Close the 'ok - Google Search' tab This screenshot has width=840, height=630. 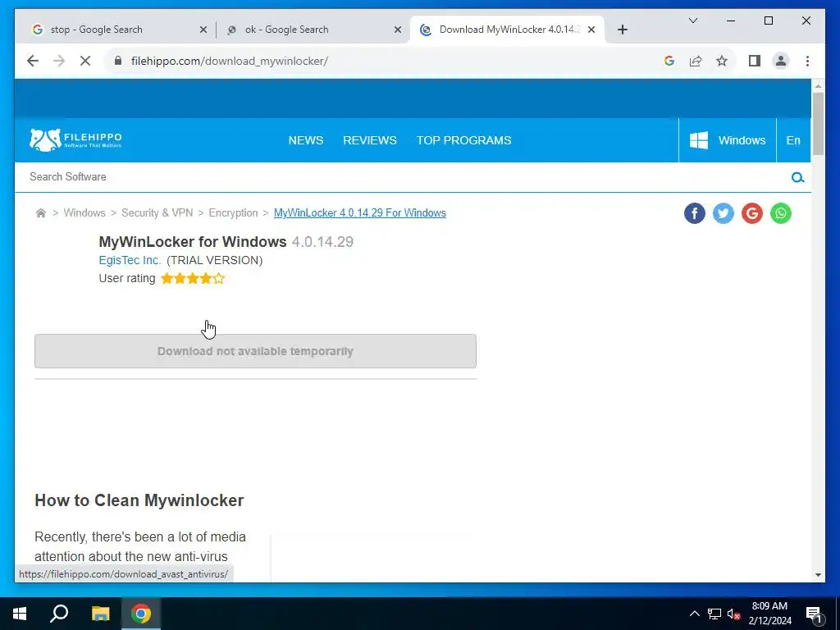click(398, 30)
